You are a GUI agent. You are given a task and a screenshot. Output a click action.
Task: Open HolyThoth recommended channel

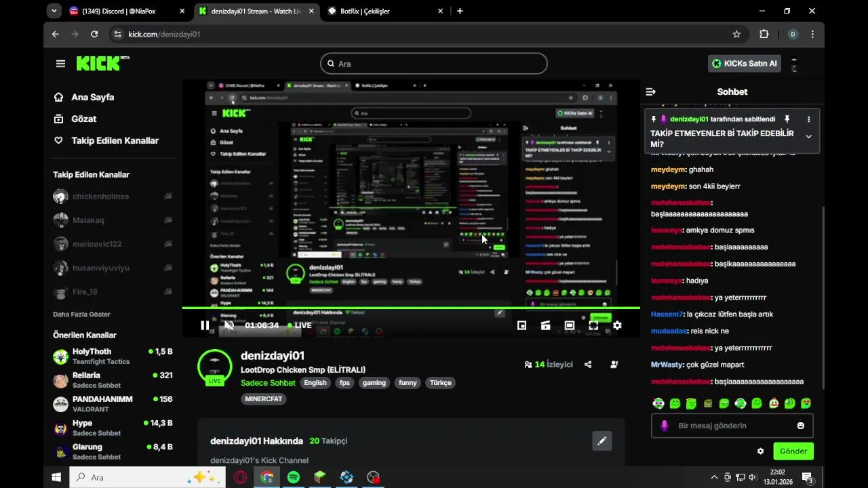pos(113,357)
